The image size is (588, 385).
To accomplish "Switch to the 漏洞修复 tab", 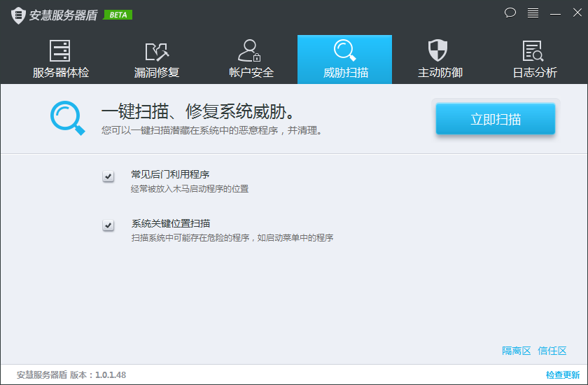I will (x=157, y=59).
